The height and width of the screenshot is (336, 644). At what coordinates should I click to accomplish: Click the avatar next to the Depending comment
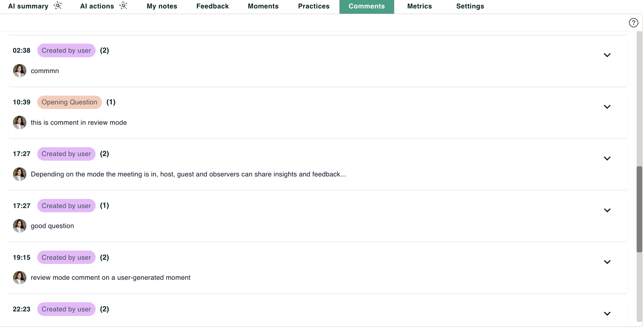19,174
